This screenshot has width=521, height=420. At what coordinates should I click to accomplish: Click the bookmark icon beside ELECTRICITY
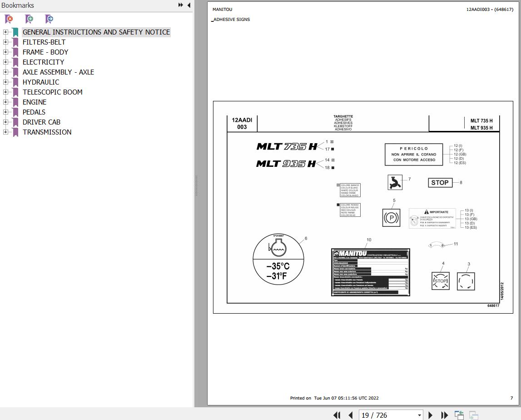15,62
